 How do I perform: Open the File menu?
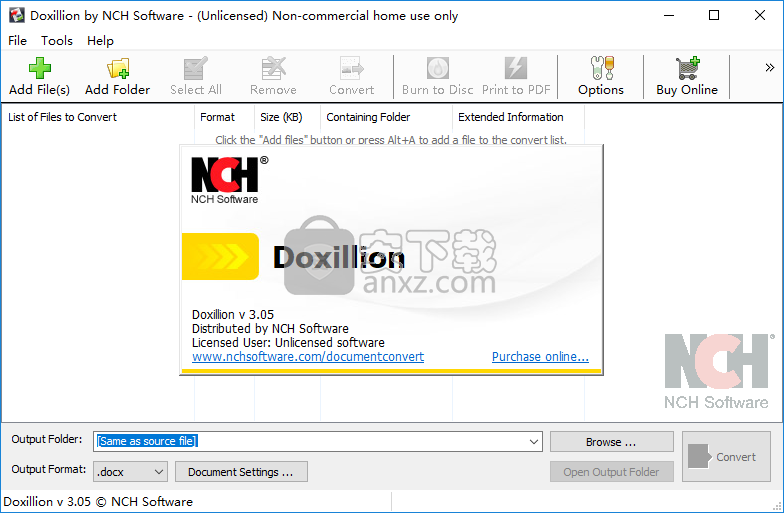pos(18,40)
